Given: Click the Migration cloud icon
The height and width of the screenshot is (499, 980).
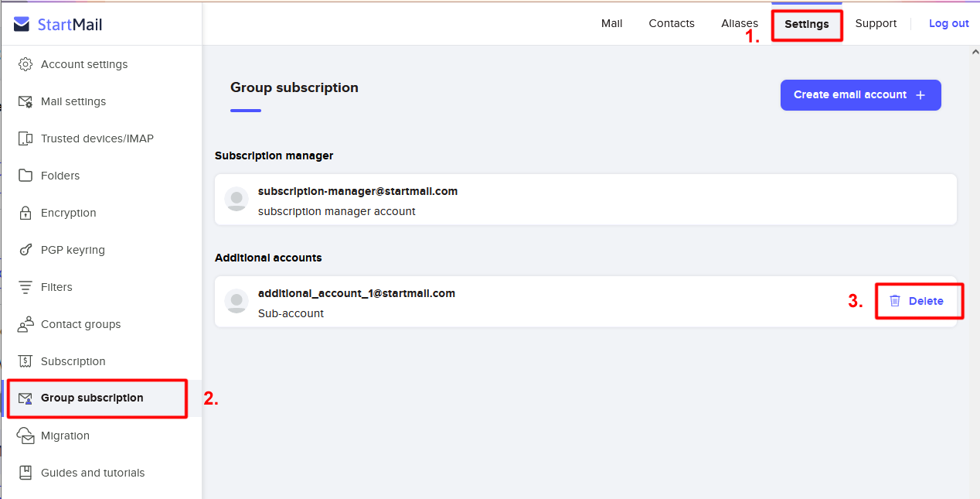Looking at the screenshot, I should [x=26, y=436].
